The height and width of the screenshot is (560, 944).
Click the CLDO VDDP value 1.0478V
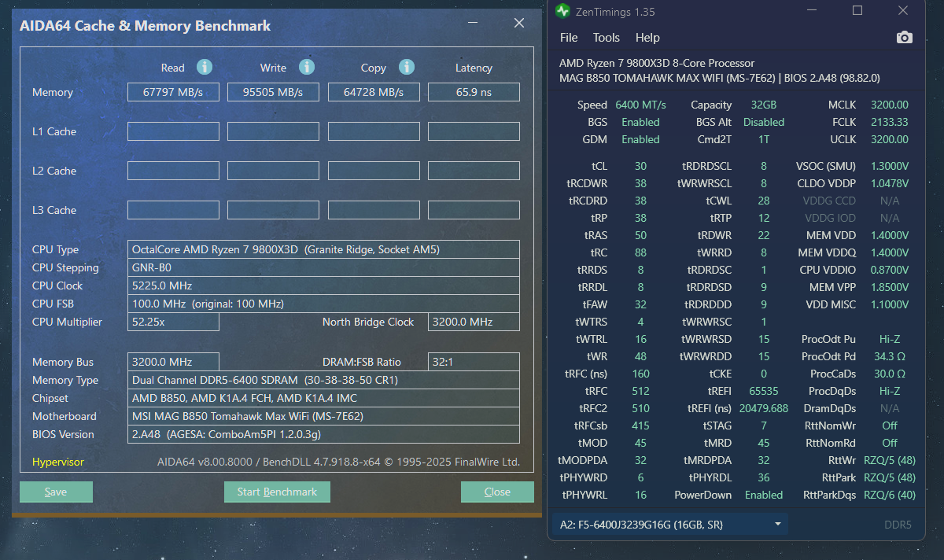[x=889, y=183]
